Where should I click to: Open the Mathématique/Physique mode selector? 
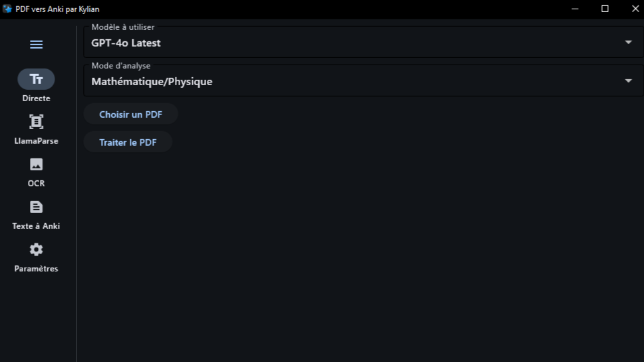pos(363,81)
